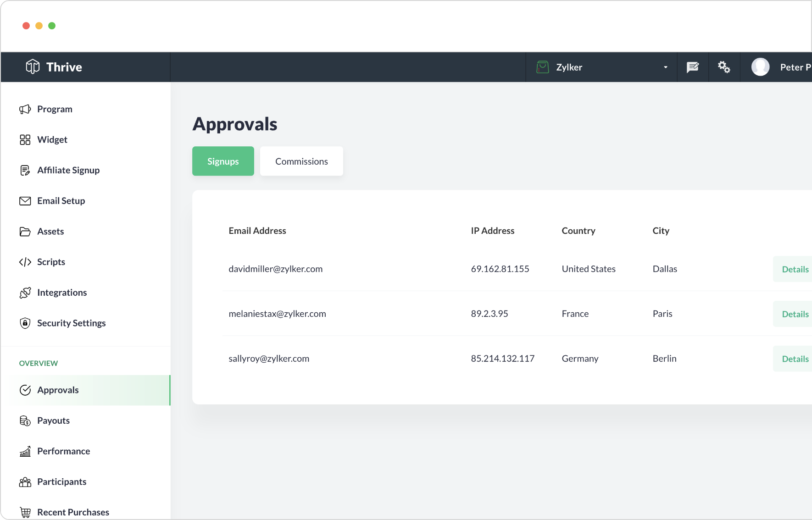The height and width of the screenshot is (520, 812).
Task: Click the Recent Purchases cart icon
Action: point(25,512)
